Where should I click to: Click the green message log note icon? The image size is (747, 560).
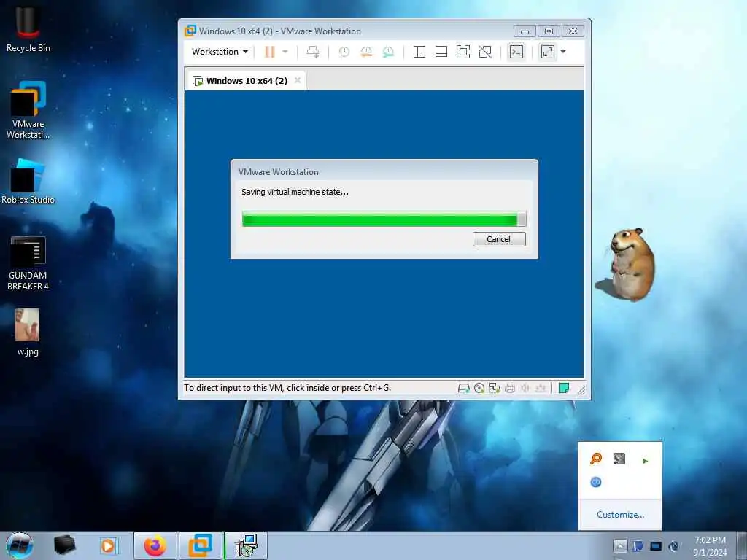(x=564, y=388)
